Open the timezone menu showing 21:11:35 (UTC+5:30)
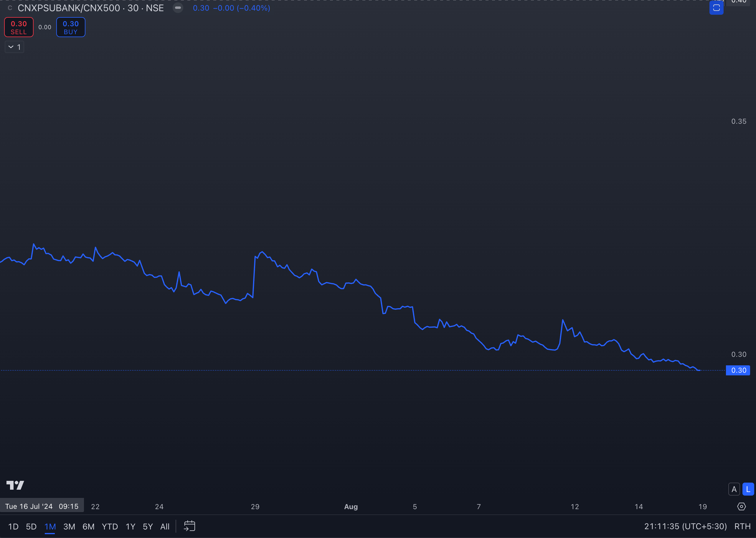The height and width of the screenshot is (538, 756). coord(685,527)
